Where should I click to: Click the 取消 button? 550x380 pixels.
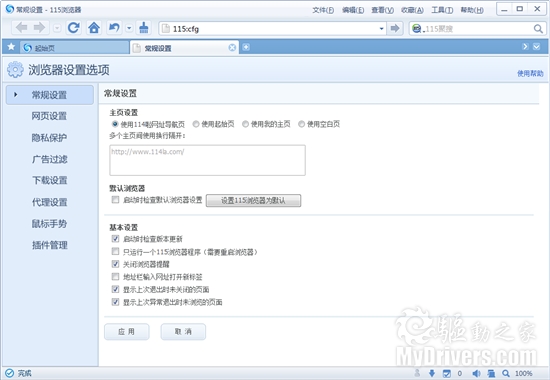pyautogui.click(x=183, y=332)
